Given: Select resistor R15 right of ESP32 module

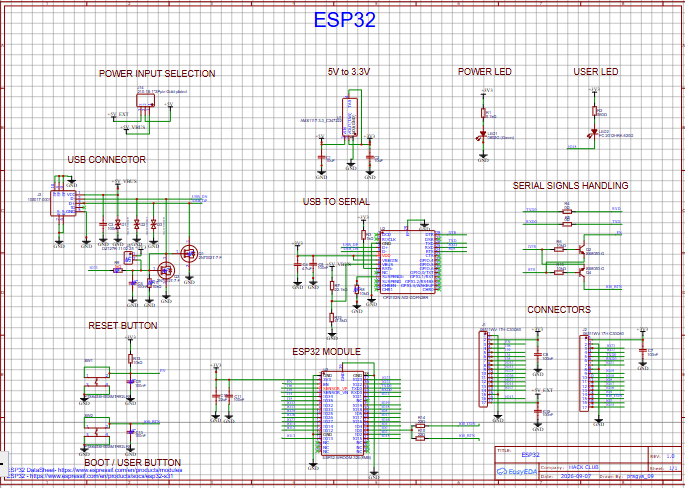Looking at the screenshot, I should coord(420,438).
